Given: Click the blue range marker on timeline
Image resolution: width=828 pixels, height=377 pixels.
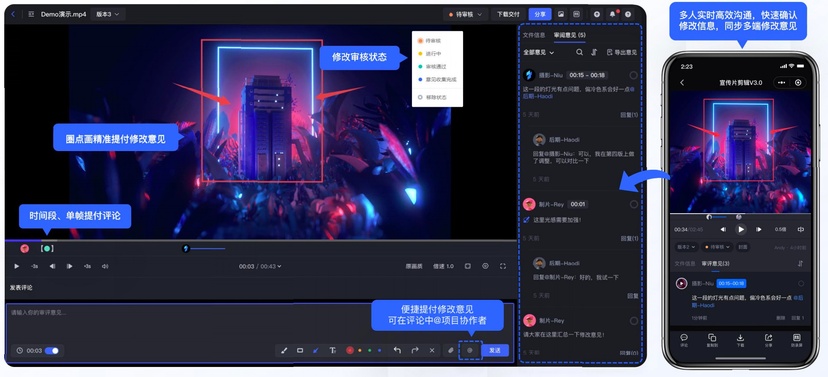Looking at the screenshot, I should (203, 249).
